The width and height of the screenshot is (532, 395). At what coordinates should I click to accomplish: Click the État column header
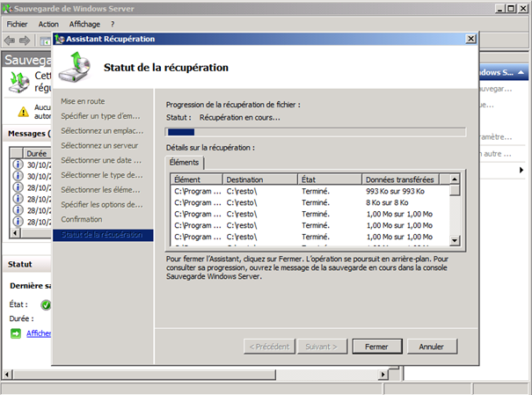coord(330,179)
